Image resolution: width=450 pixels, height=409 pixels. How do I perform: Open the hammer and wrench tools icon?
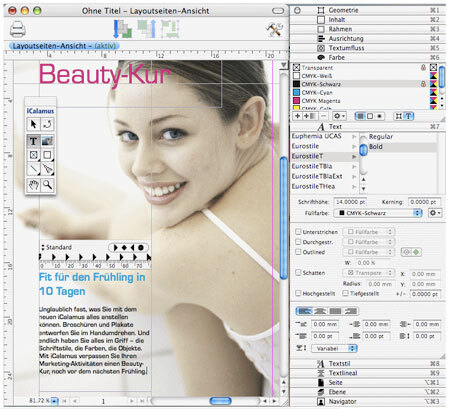(275, 29)
